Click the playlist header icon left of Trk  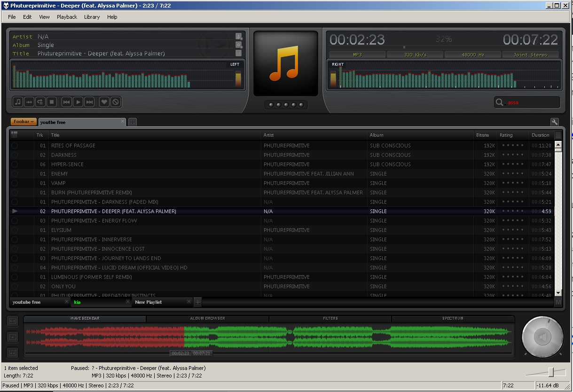pos(14,134)
